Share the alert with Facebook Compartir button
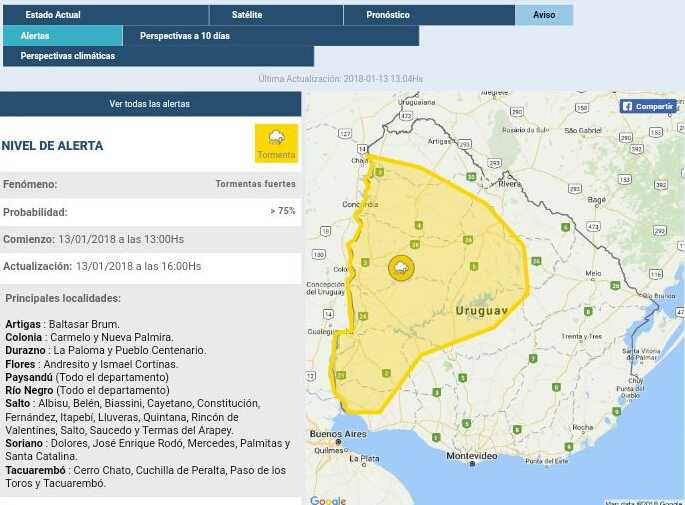 pyautogui.click(x=647, y=106)
